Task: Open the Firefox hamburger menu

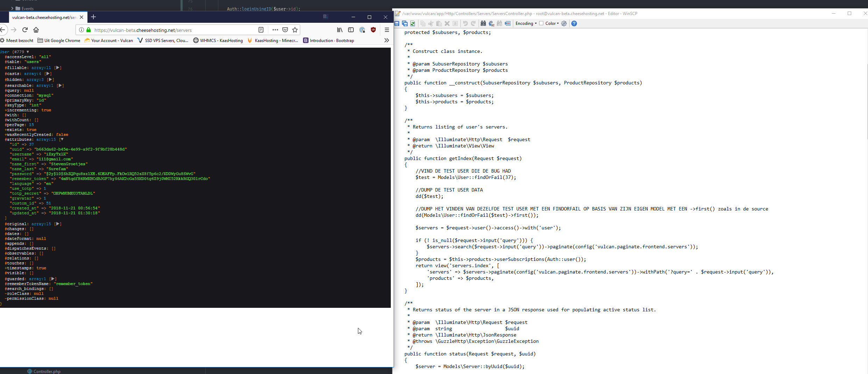Action: click(x=387, y=30)
